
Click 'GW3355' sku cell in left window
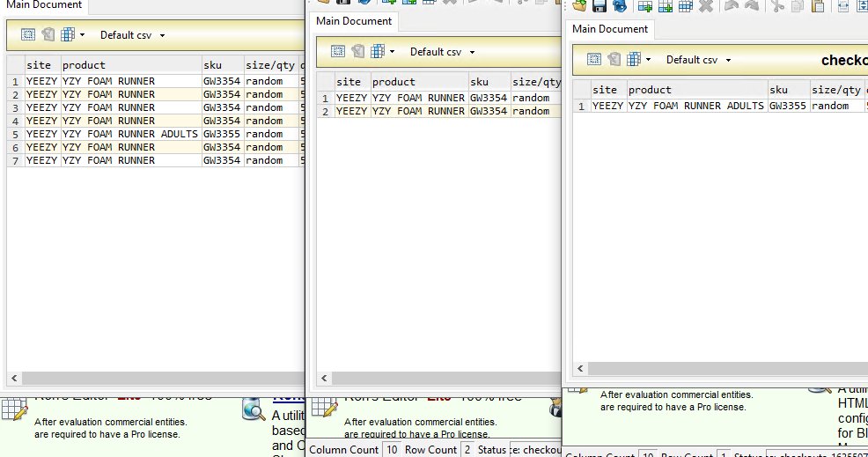223,134
